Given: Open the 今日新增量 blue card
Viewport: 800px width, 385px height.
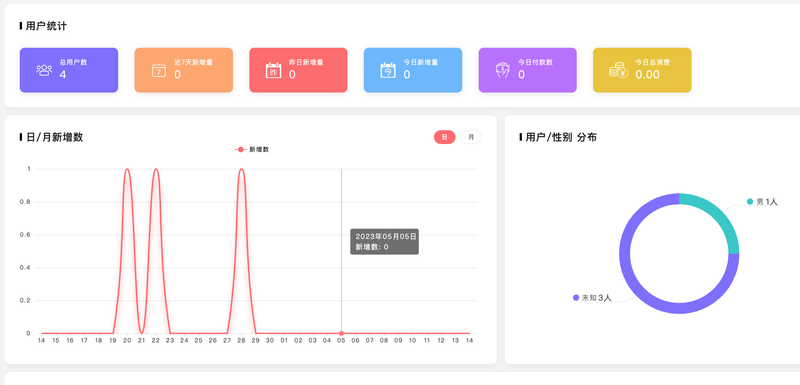Looking at the screenshot, I should tap(413, 70).
